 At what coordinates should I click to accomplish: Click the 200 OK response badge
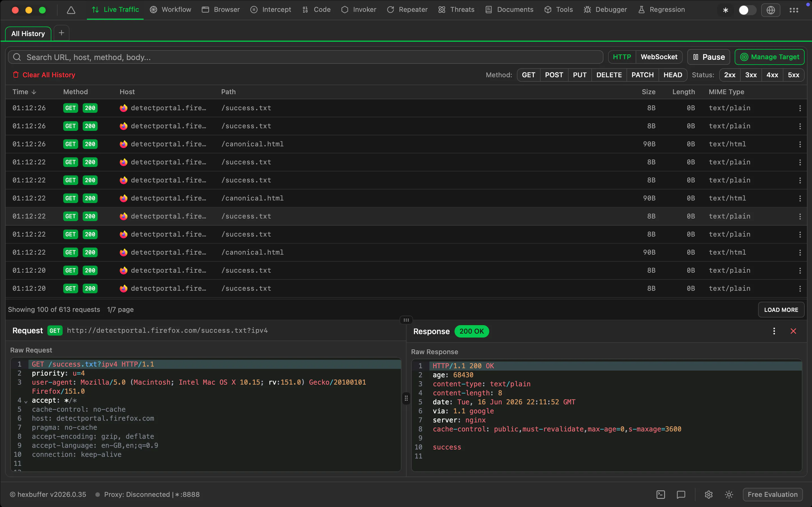[x=471, y=331]
